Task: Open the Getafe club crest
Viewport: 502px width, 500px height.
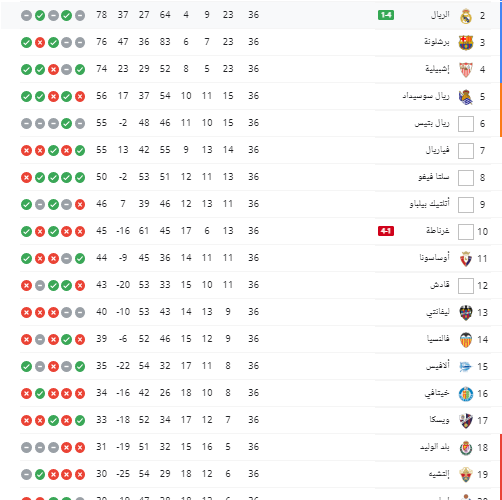Action: (466, 394)
